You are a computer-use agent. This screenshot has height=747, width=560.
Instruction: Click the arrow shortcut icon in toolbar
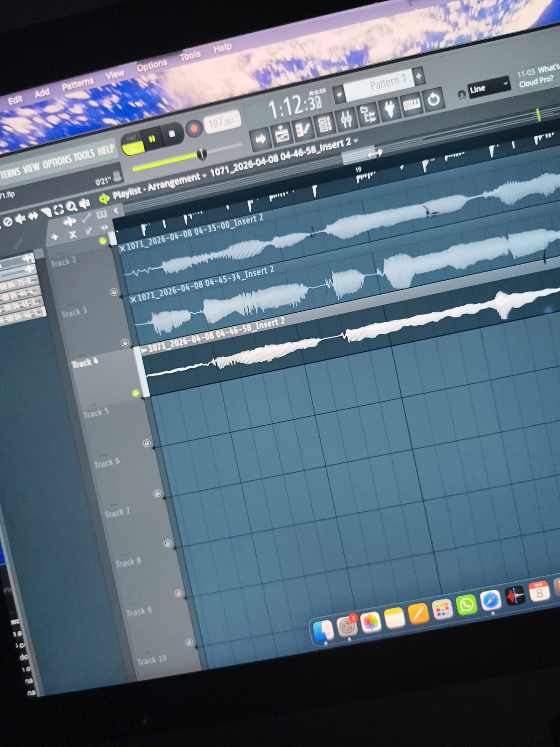(260, 139)
